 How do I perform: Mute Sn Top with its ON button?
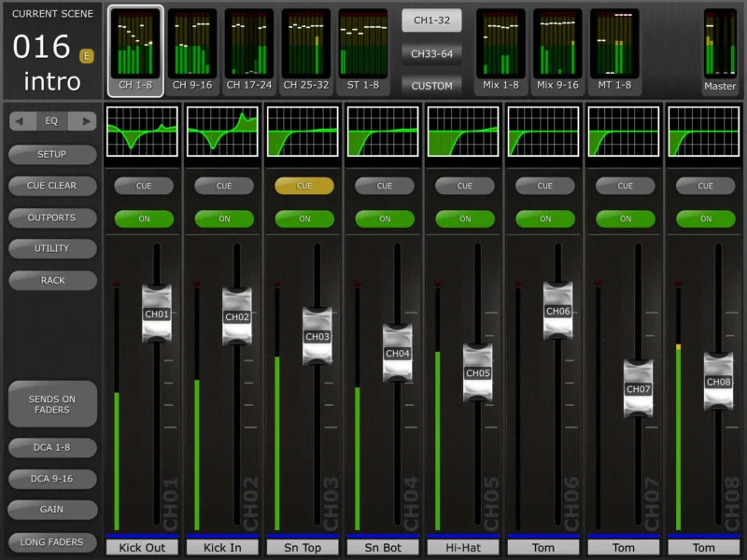[304, 218]
